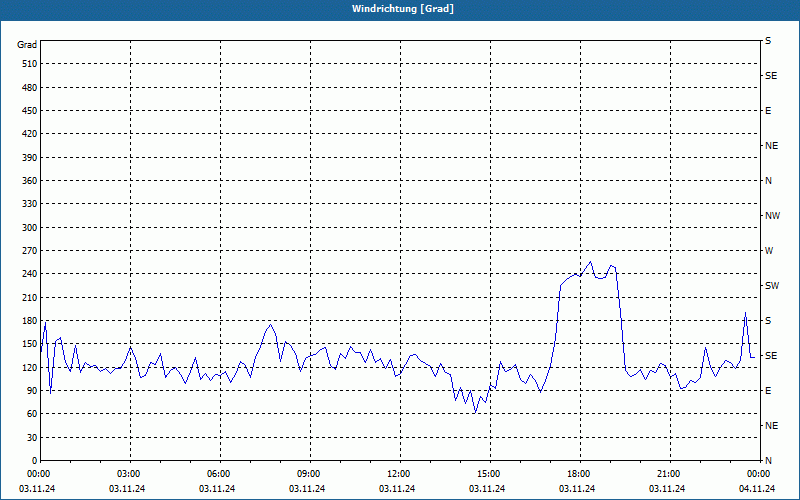
Task: Click the 240 degree axis label
Action: pyautogui.click(x=30, y=274)
